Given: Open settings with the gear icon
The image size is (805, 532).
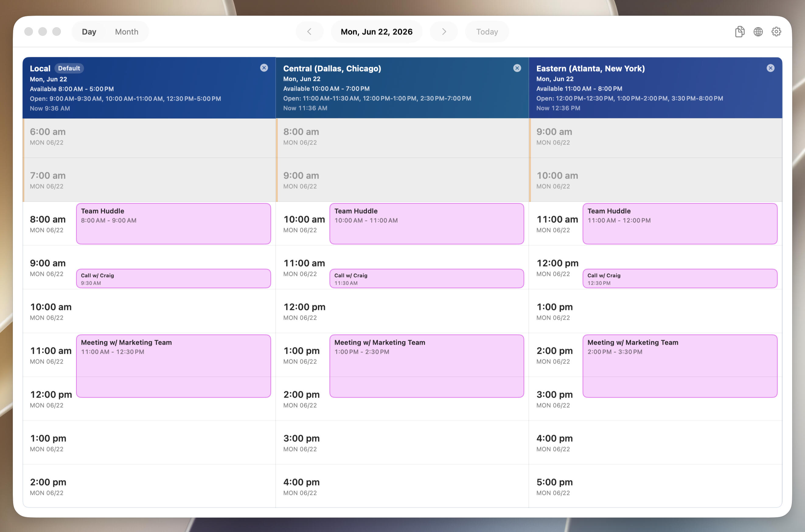Looking at the screenshot, I should [x=776, y=32].
